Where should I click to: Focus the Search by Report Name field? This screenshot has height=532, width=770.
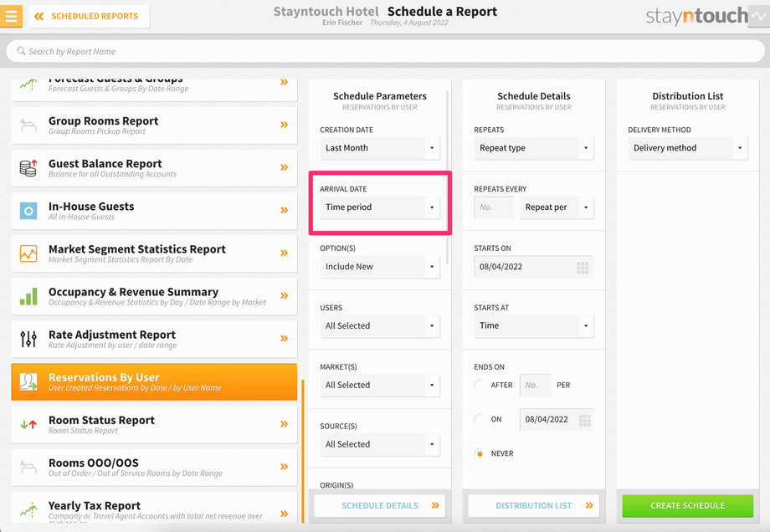[x=385, y=51]
